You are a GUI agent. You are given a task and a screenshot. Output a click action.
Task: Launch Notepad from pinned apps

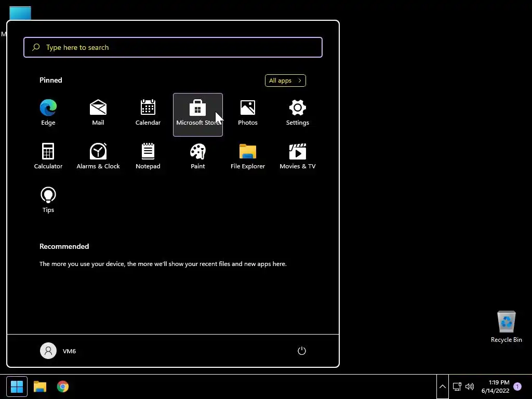coord(148,158)
